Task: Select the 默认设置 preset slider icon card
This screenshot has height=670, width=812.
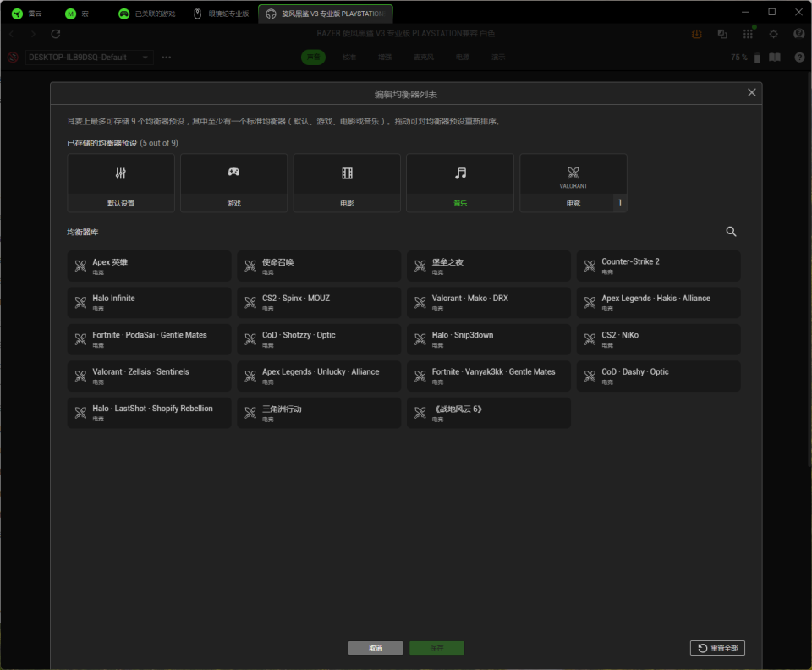Action: [x=121, y=183]
